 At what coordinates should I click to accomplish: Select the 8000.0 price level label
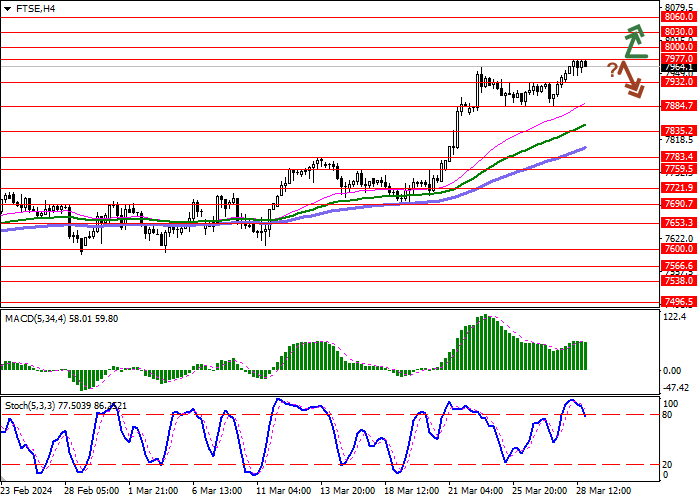[x=679, y=46]
